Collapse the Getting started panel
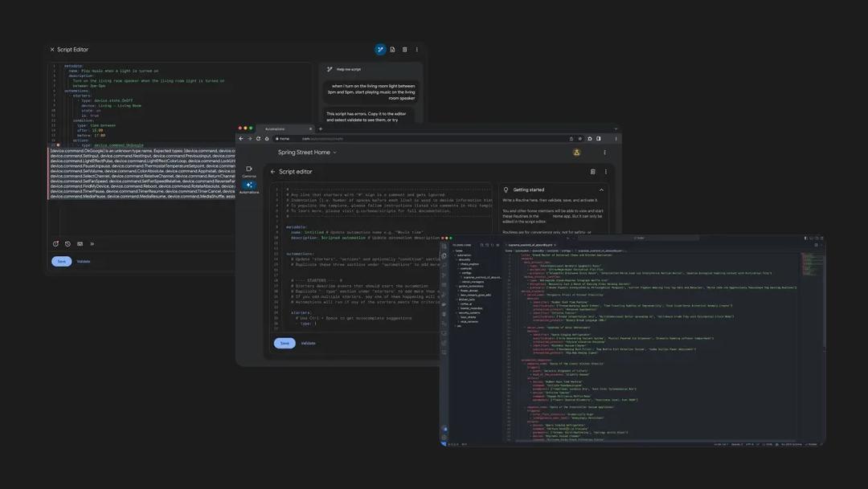This screenshot has height=489, width=868. [601, 189]
